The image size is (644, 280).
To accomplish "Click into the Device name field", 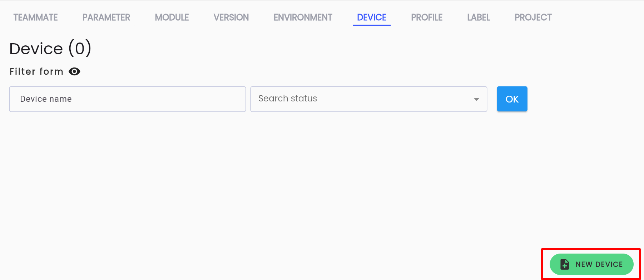I will click(128, 99).
